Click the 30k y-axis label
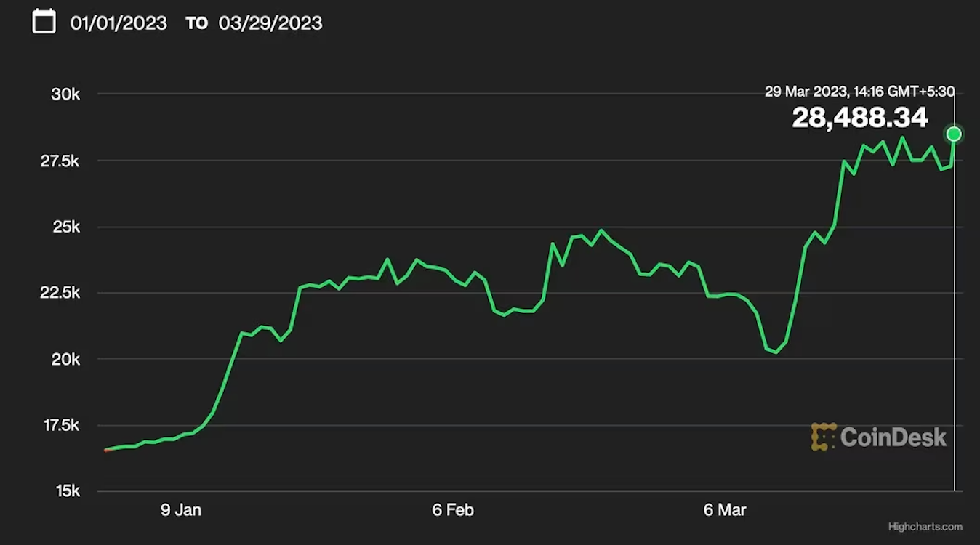This screenshot has height=545, width=980. coord(65,94)
